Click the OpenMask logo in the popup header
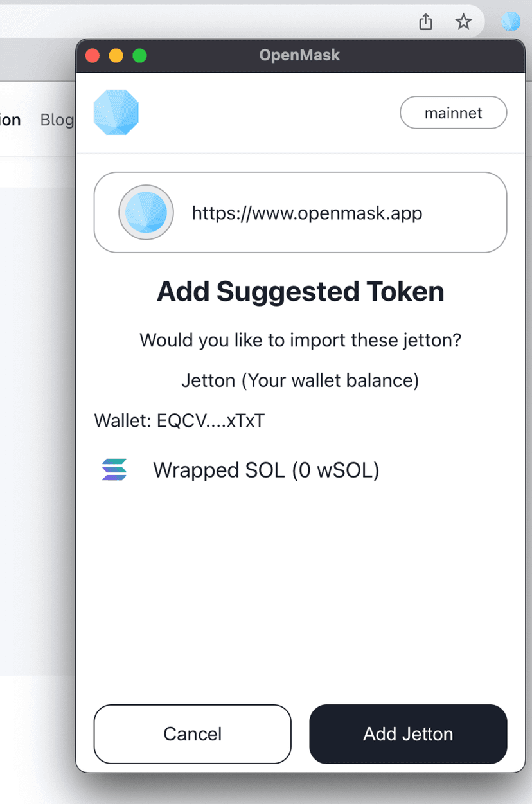 click(x=116, y=113)
